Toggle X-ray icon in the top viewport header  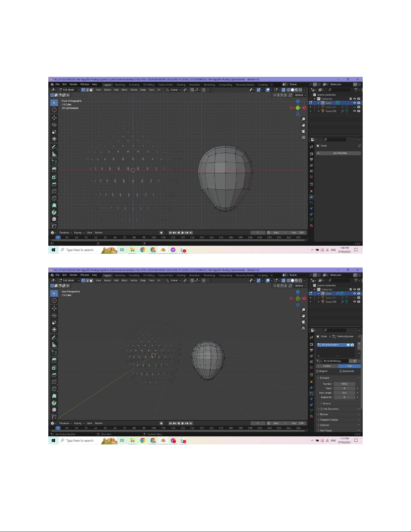tap(284, 90)
